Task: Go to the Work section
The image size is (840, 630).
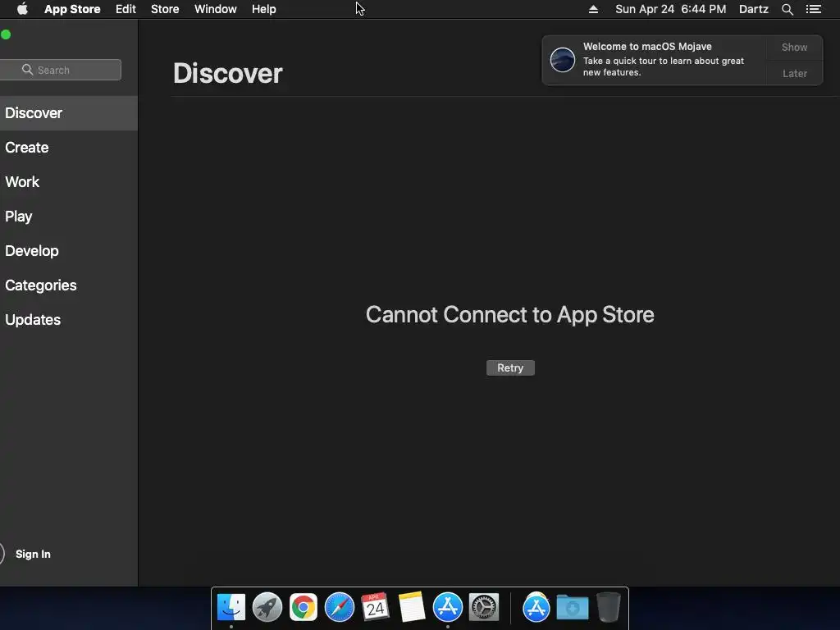Action: pyautogui.click(x=69, y=181)
